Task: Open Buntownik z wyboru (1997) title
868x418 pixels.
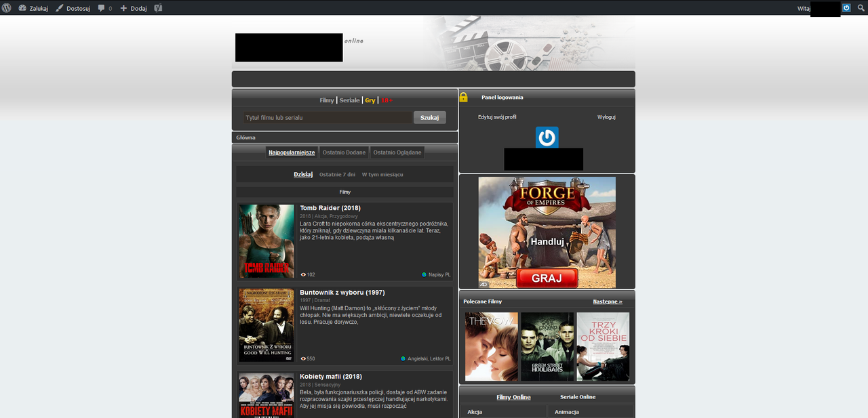Action: point(342,293)
